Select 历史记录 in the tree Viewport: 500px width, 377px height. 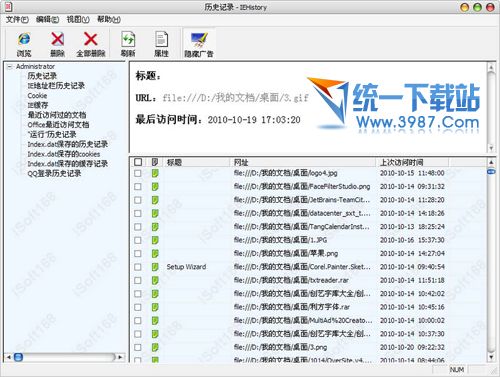[42, 76]
